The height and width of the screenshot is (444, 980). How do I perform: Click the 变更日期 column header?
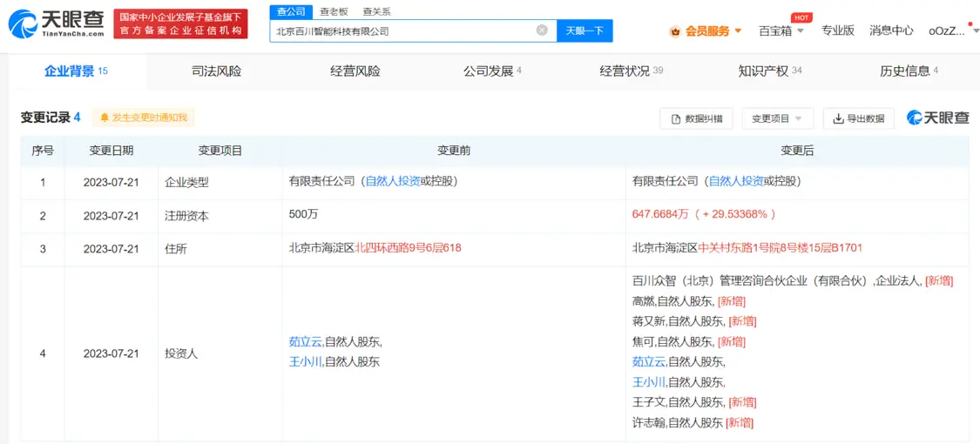coord(111,151)
